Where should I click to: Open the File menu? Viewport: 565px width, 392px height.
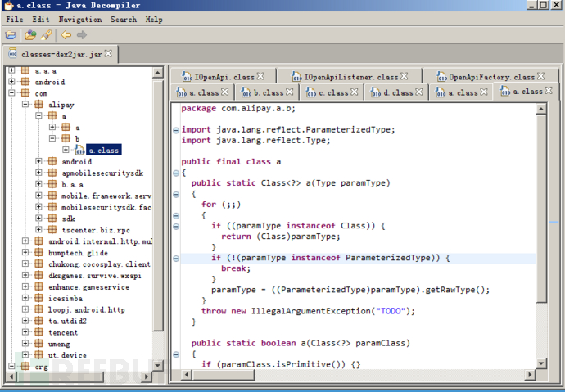click(15, 20)
